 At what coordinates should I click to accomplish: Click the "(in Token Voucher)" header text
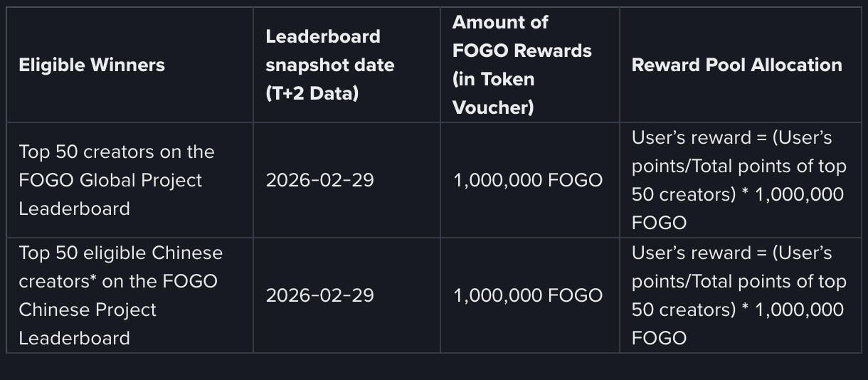point(494,93)
